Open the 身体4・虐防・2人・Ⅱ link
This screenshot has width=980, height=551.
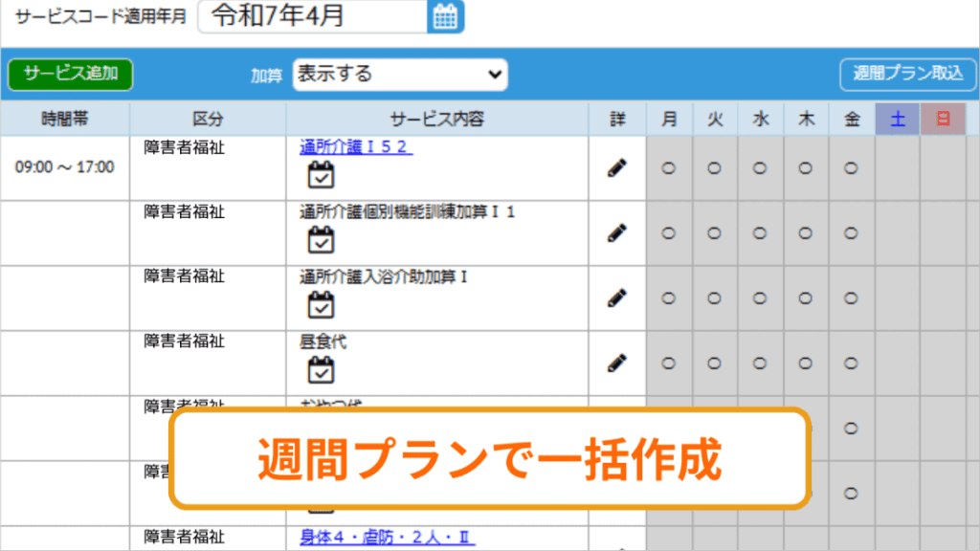pos(387,538)
